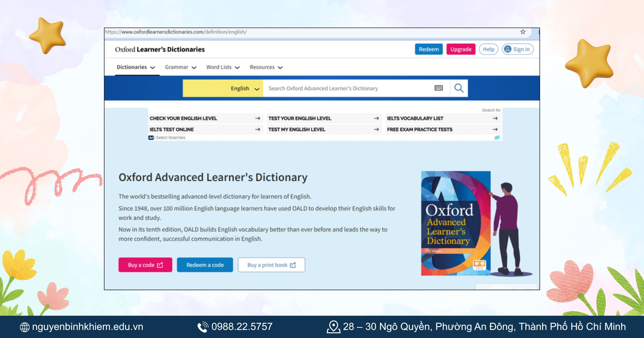This screenshot has width=644, height=338.
Task: Expand the Dictionaries menu chevron
Action: tap(153, 67)
